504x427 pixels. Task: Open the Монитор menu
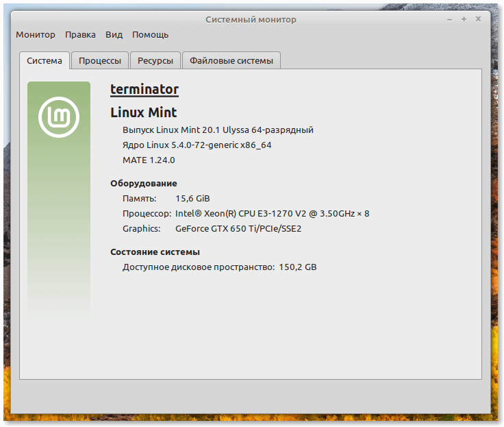[36, 34]
